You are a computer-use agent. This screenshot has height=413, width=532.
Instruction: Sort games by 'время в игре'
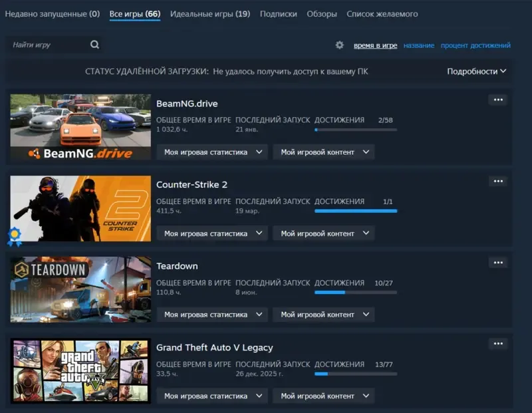[x=375, y=45]
